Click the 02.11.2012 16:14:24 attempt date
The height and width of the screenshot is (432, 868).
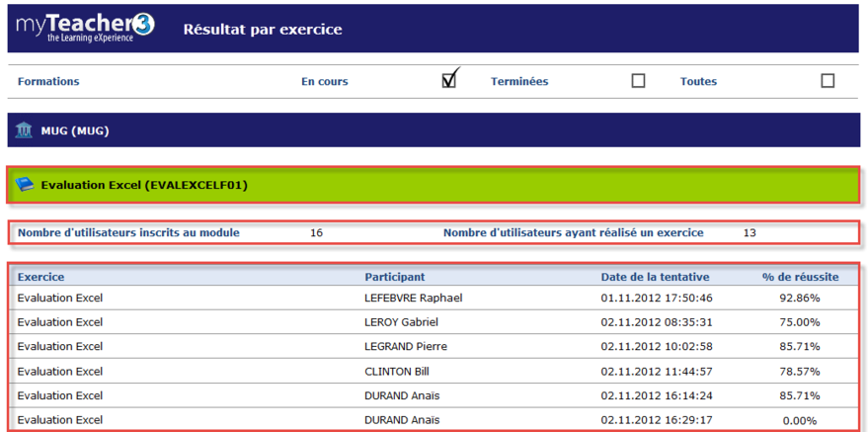[x=657, y=395]
